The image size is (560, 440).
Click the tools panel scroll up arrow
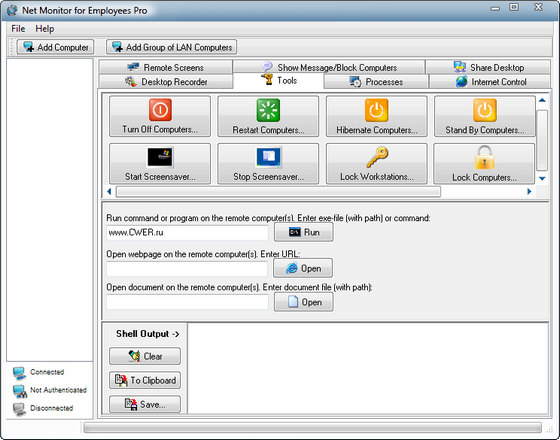(x=542, y=100)
